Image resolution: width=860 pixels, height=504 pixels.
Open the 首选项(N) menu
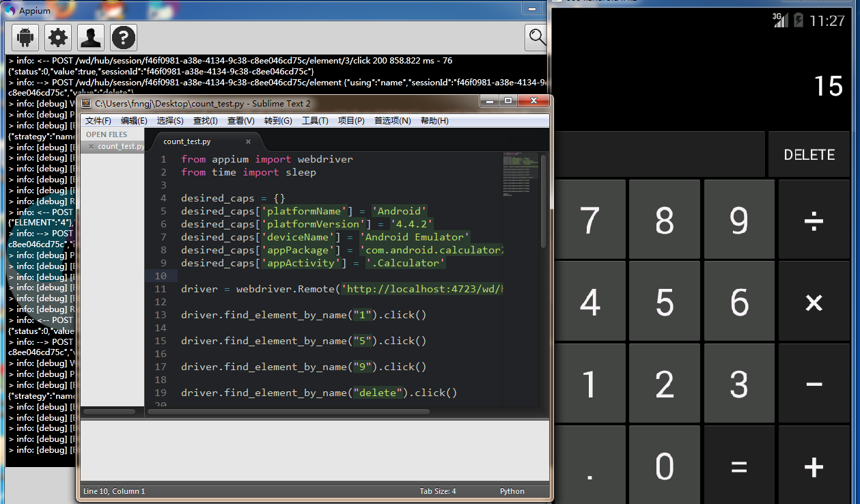392,121
